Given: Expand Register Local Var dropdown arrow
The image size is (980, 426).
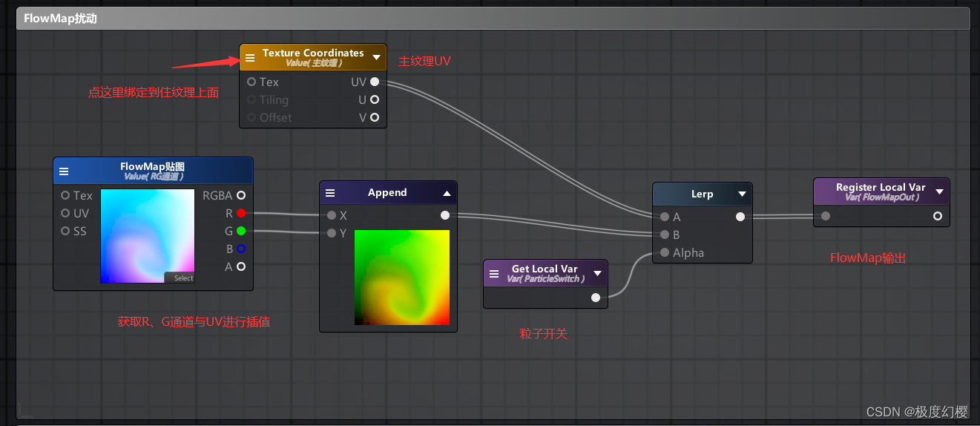Looking at the screenshot, I should pyautogui.click(x=939, y=191).
